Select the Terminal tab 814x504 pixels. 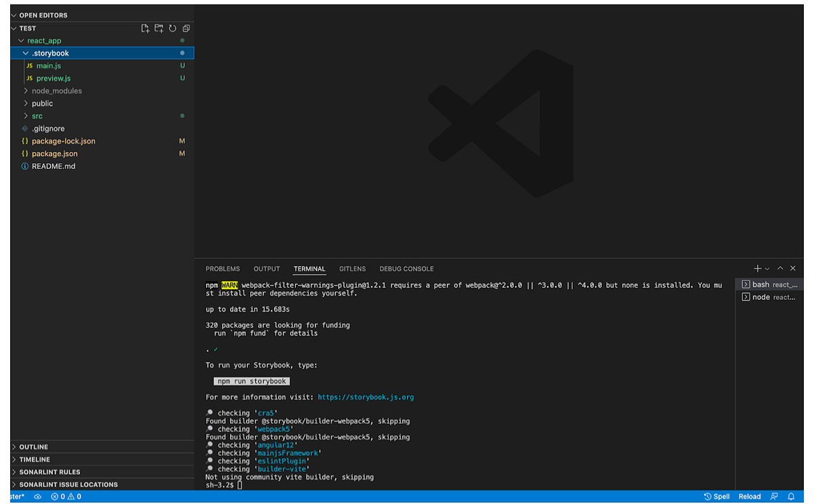pyautogui.click(x=309, y=269)
